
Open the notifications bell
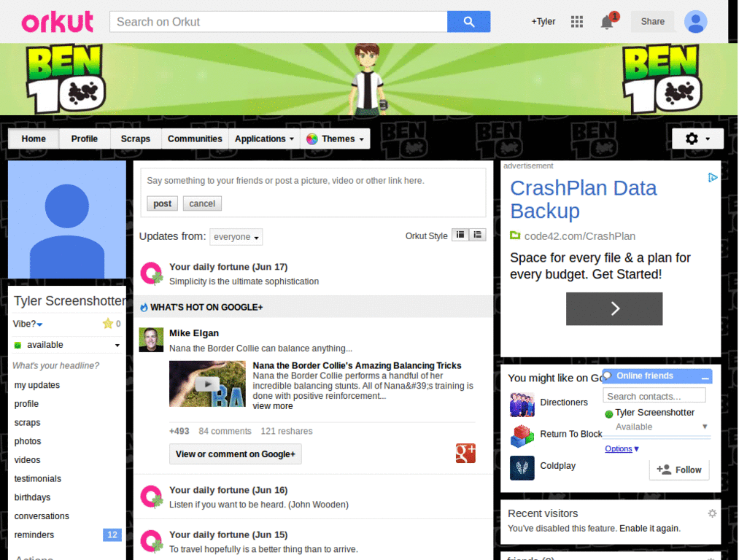pyautogui.click(x=606, y=23)
